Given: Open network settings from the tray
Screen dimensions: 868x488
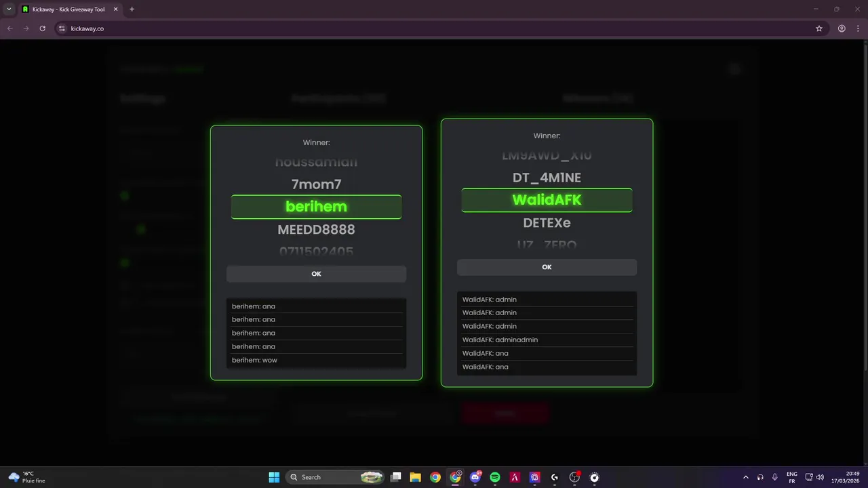Looking at the screenshot, I should [x=809, y=477].
